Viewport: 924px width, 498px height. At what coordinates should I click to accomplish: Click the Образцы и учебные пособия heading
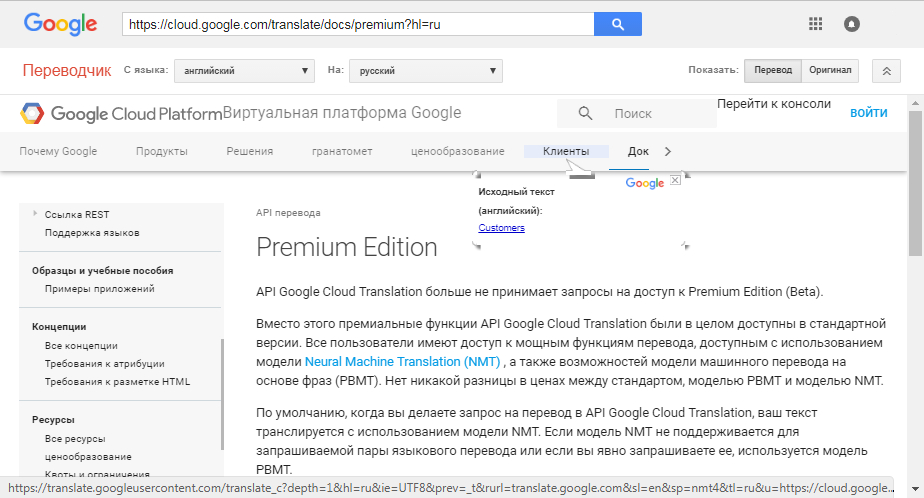pos(103,271)
